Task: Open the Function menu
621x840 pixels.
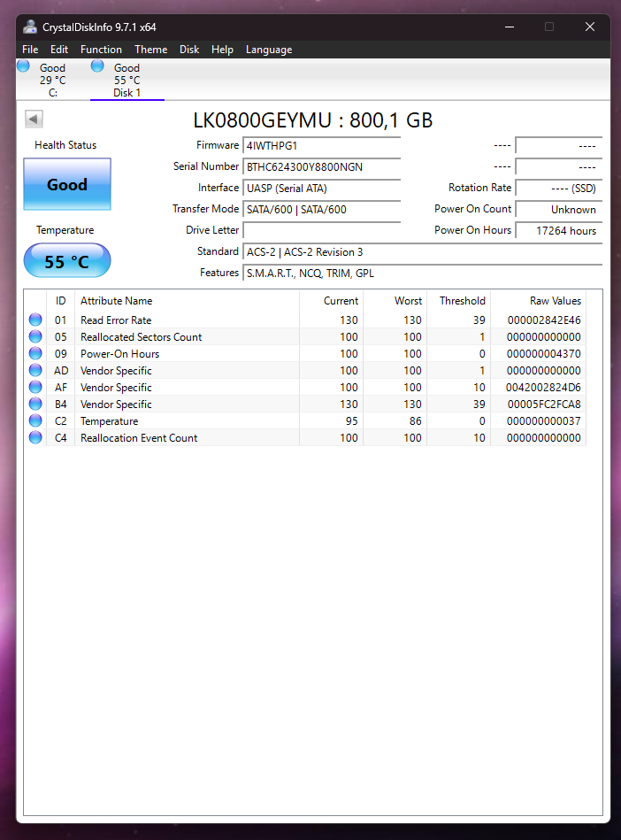Action: click(x=101, y=50)
